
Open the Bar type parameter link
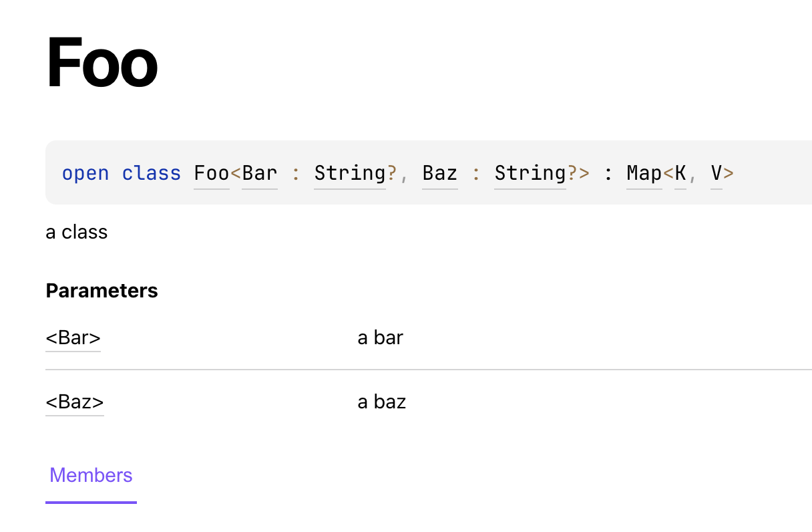point(259,173)
